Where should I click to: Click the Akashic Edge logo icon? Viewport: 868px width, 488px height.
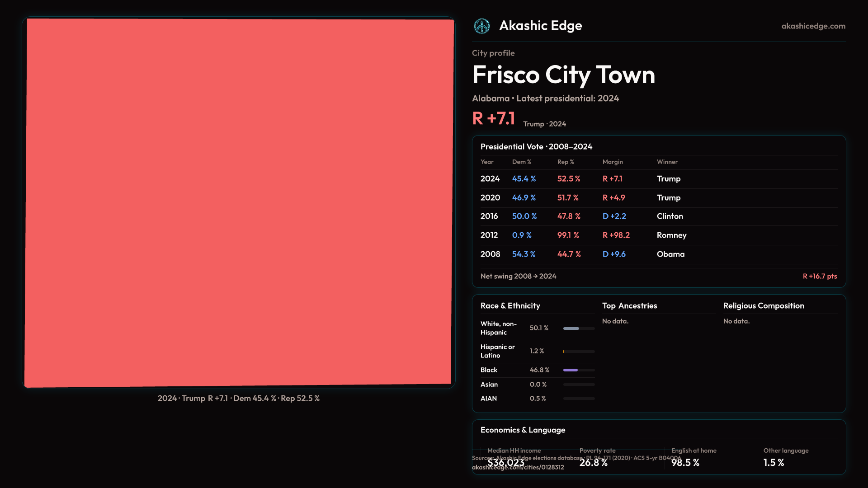481,26
